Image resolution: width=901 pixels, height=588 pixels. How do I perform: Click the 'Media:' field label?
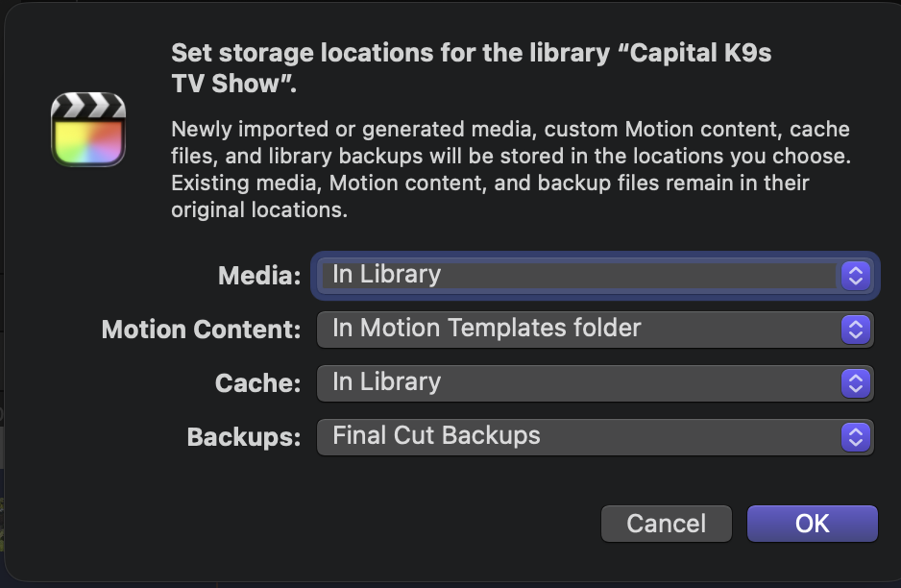click(x=259, y=277)
